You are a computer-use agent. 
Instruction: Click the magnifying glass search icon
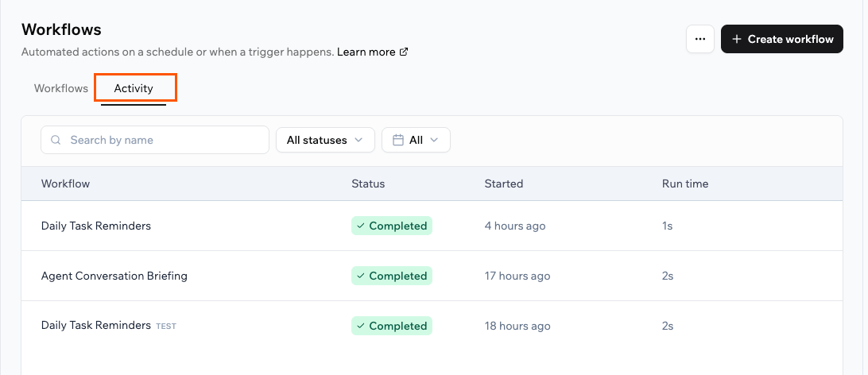(x=56, y=140)
